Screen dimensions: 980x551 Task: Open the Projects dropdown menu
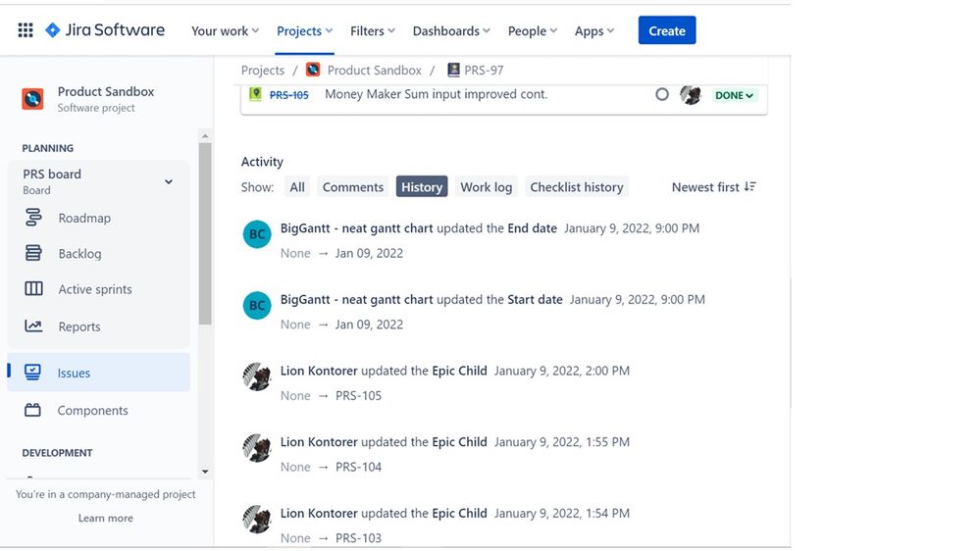coord(304,30)
